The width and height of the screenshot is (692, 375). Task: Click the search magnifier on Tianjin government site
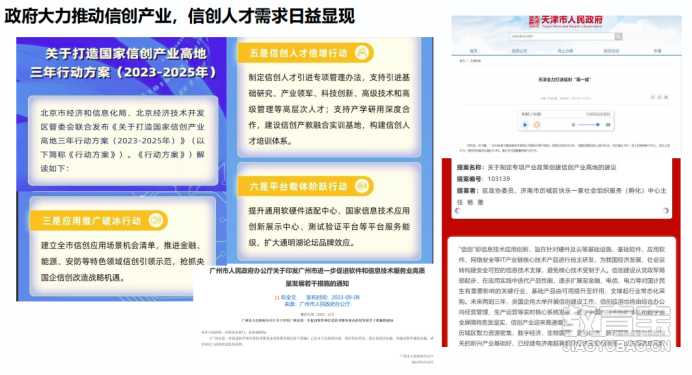click(x=619, y=37)
